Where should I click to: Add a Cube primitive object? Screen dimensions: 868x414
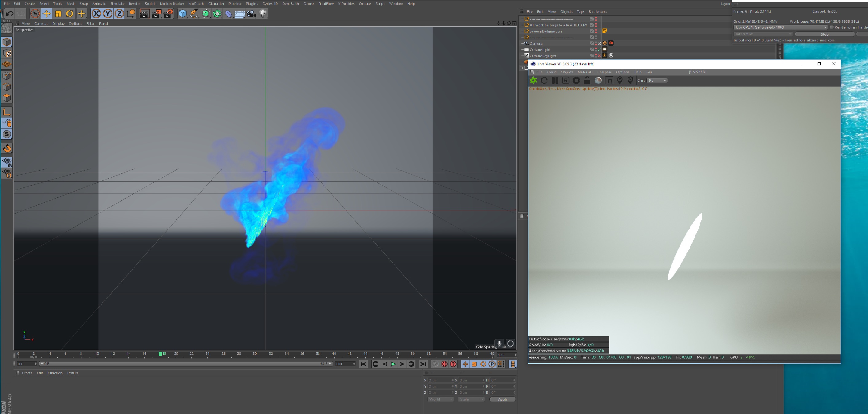click(x=182, y=14)
